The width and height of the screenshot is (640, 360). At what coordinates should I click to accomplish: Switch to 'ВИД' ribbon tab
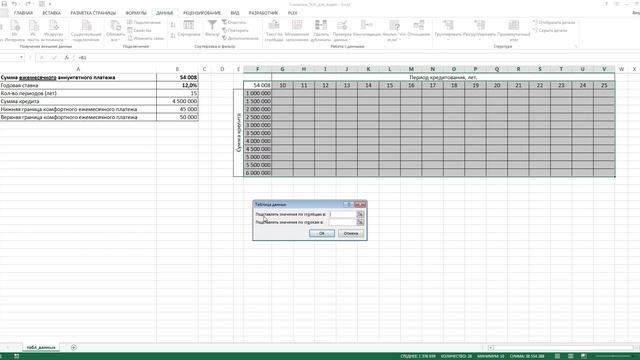point(235,13)
